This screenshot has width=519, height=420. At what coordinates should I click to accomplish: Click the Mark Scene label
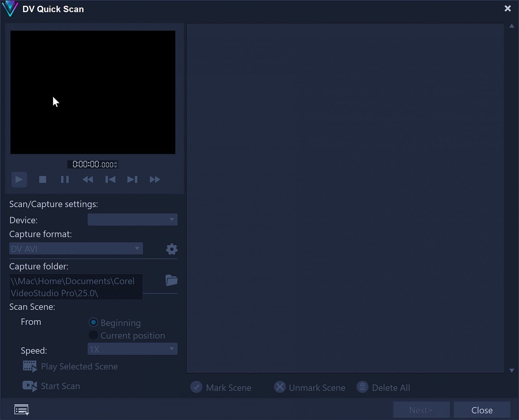click(x=229, y=388)
